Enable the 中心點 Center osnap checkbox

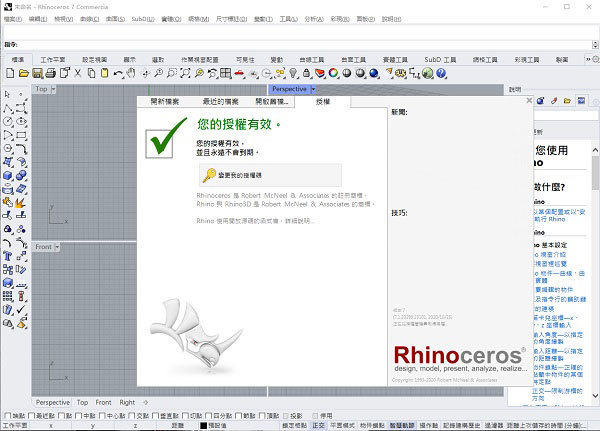point(102,416)
